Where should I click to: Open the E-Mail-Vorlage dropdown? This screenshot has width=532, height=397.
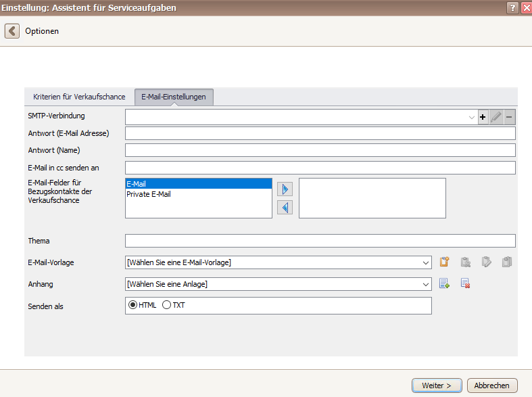426,262
